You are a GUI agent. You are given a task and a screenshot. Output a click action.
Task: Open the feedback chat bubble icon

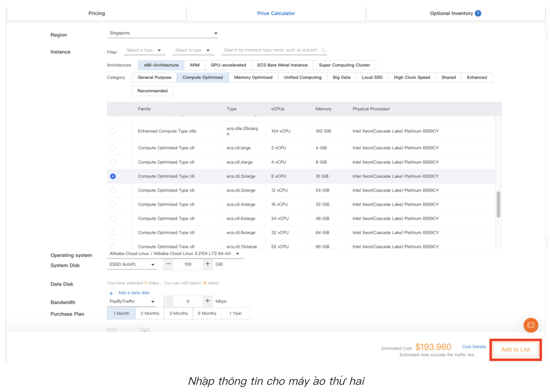530,325
